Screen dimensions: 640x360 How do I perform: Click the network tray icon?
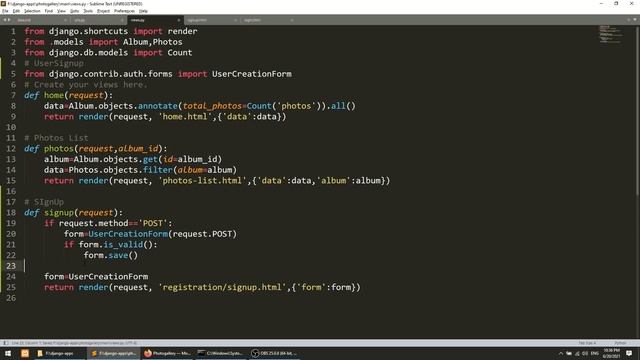pyautogui.click(x=577, y=353)
